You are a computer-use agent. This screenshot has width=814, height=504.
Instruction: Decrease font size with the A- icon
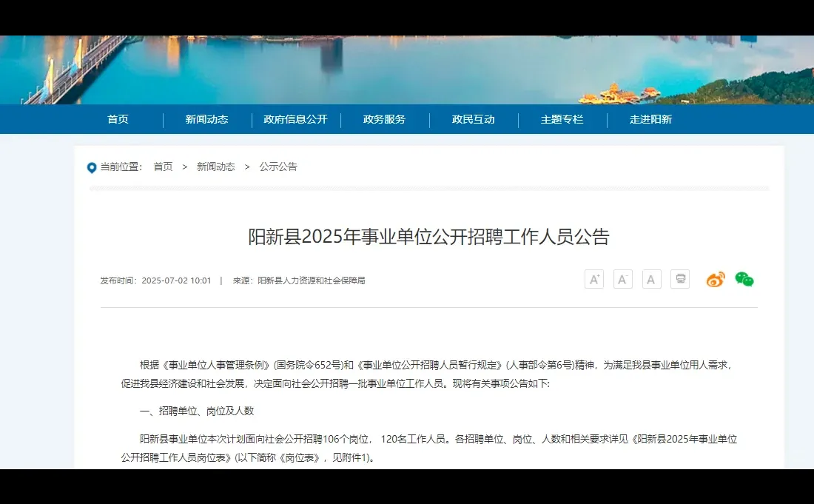[622, 279]
